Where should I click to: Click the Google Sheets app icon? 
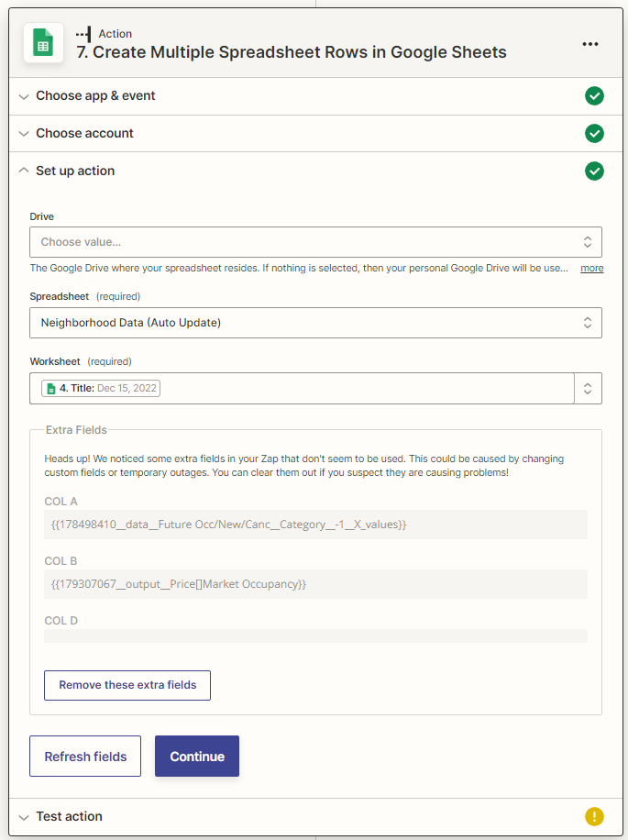[x=43, y=43]
